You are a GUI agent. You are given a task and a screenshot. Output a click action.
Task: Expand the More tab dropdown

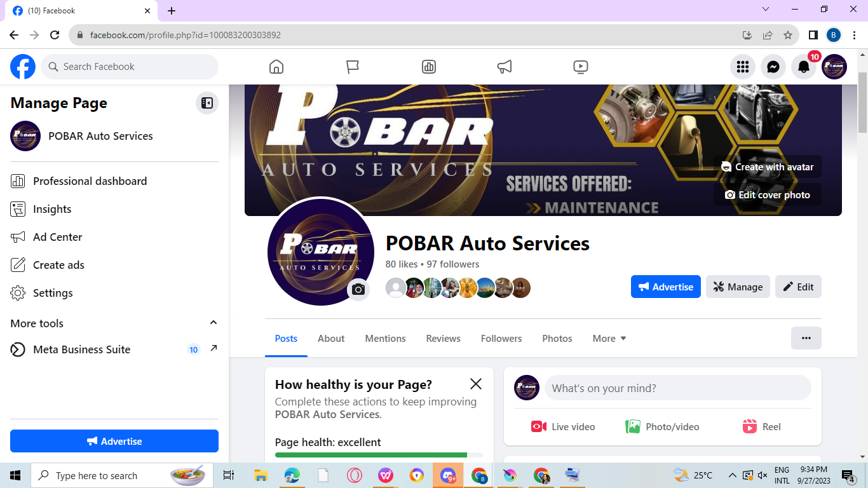[609, 339]
